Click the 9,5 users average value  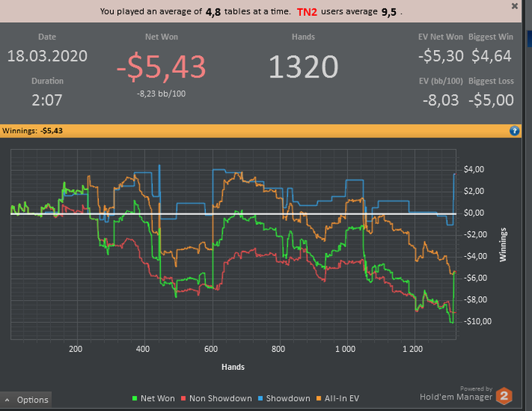pos(389,12)
